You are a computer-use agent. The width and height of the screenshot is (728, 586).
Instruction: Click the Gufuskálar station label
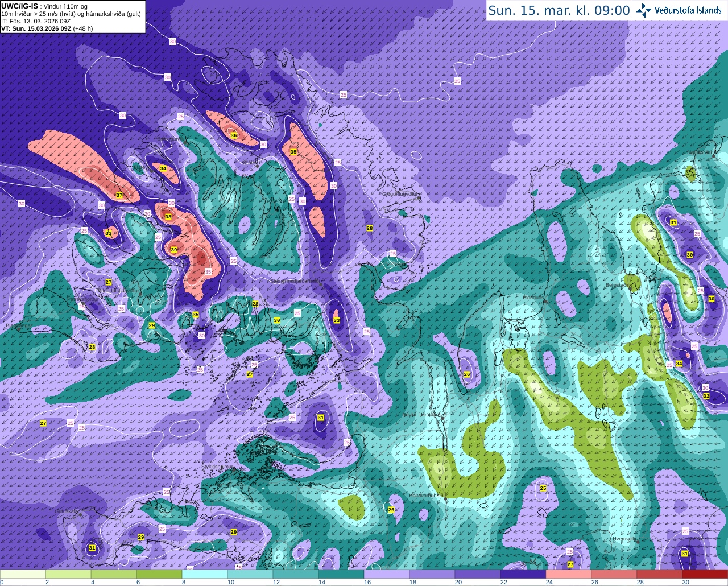tap(66, 511)
